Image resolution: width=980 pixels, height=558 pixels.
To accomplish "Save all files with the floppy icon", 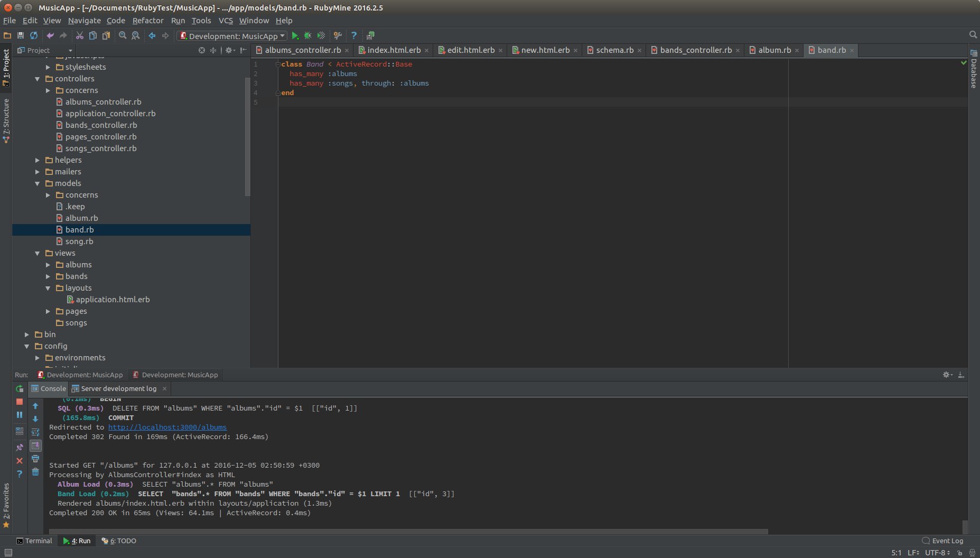I will [x=21, y=35].
